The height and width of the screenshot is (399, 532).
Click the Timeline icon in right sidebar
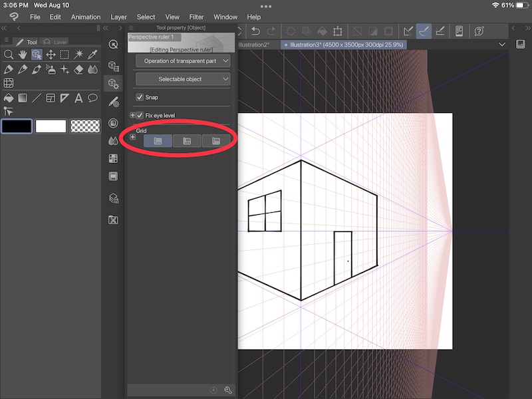tap(113, 176)
